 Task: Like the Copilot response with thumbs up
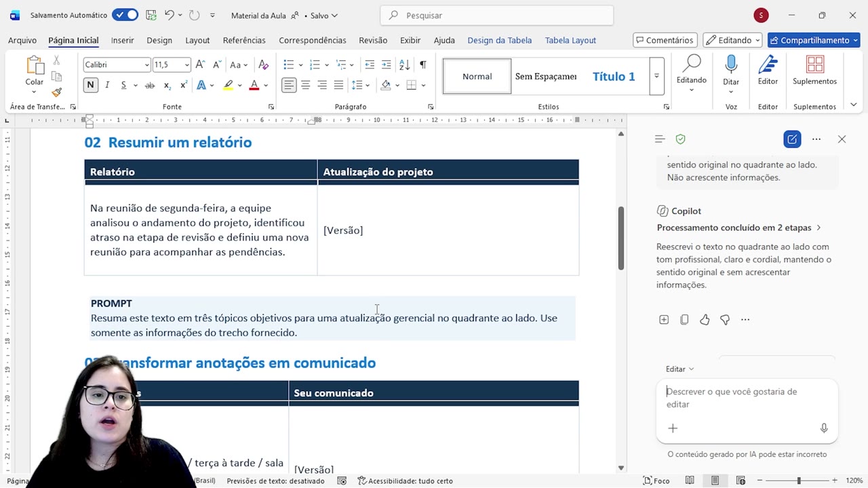(705, 319)
